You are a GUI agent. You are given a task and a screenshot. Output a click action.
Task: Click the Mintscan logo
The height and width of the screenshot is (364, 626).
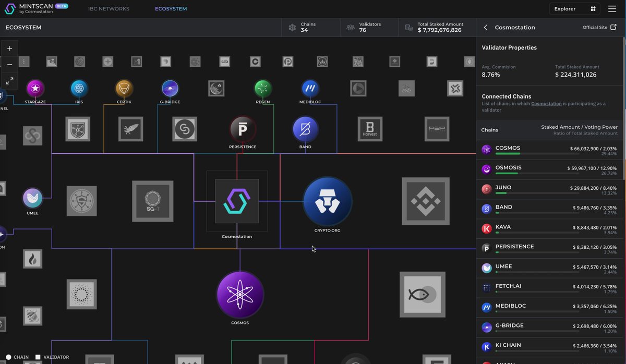pyautogui.click(x=37, y=9)
